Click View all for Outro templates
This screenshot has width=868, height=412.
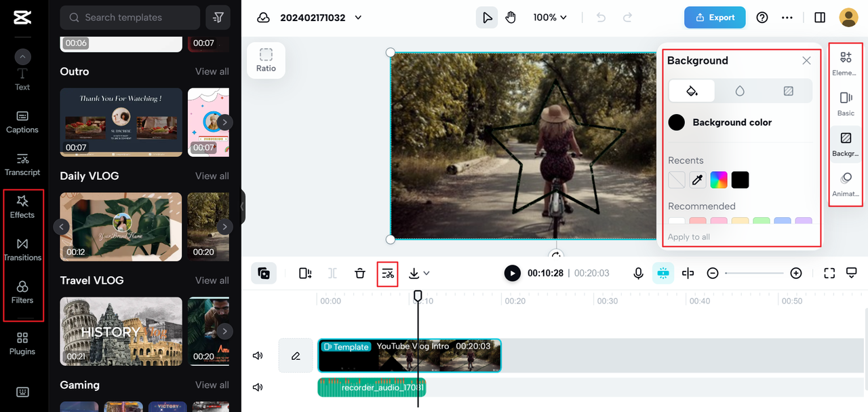click(212, 71)
